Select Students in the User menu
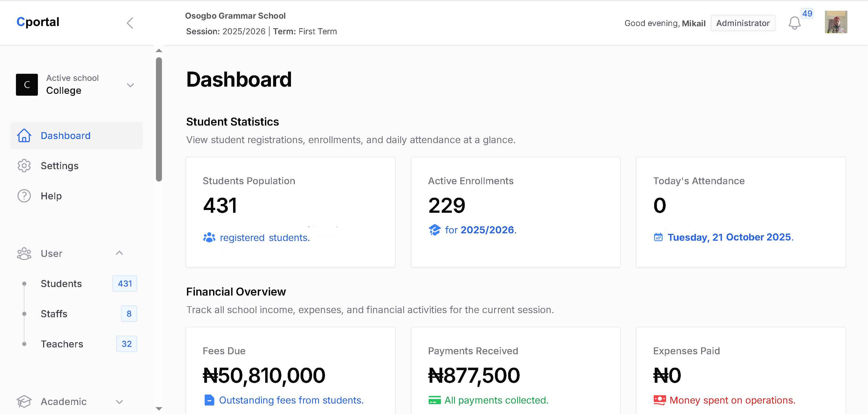 click(x=61, y=283)
